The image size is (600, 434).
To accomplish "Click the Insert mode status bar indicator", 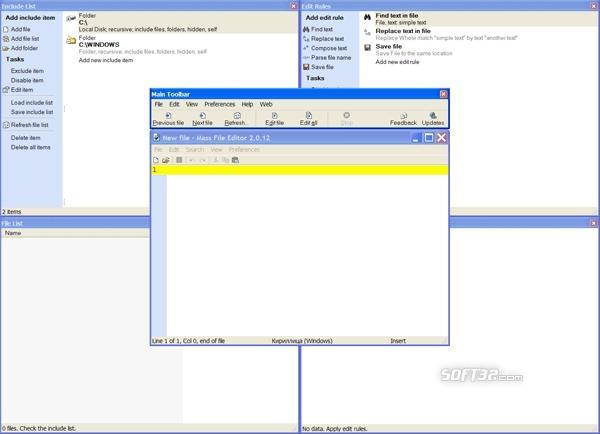I will (x=398, y=341).
